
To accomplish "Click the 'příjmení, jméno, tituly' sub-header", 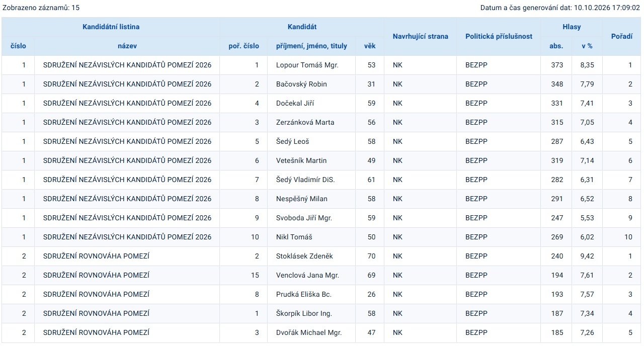I will point(311,46).
